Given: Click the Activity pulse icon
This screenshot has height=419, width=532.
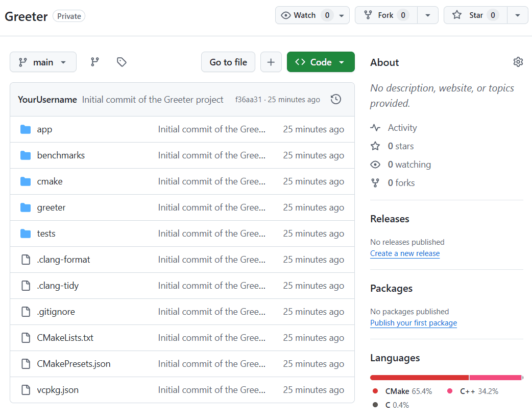Looking at the screenshot, I should [x=375, y=127].
